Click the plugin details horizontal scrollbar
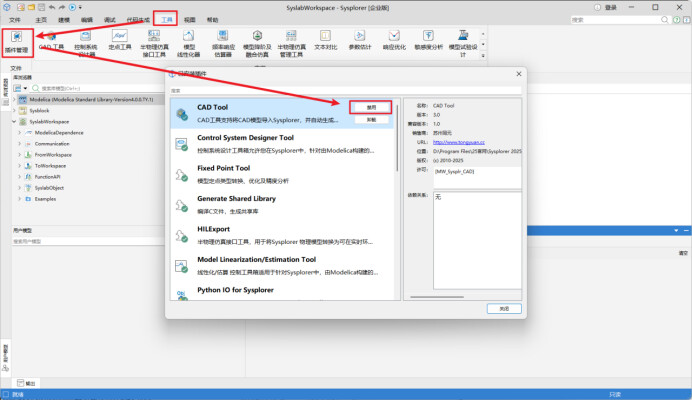Viewport: 692px width, 401px height. 437,297
